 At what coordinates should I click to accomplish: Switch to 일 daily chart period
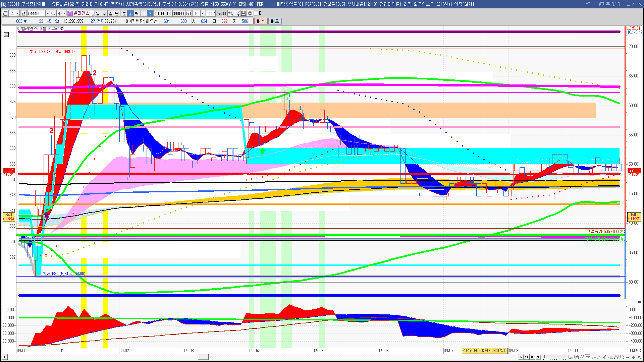coord(98,13)
